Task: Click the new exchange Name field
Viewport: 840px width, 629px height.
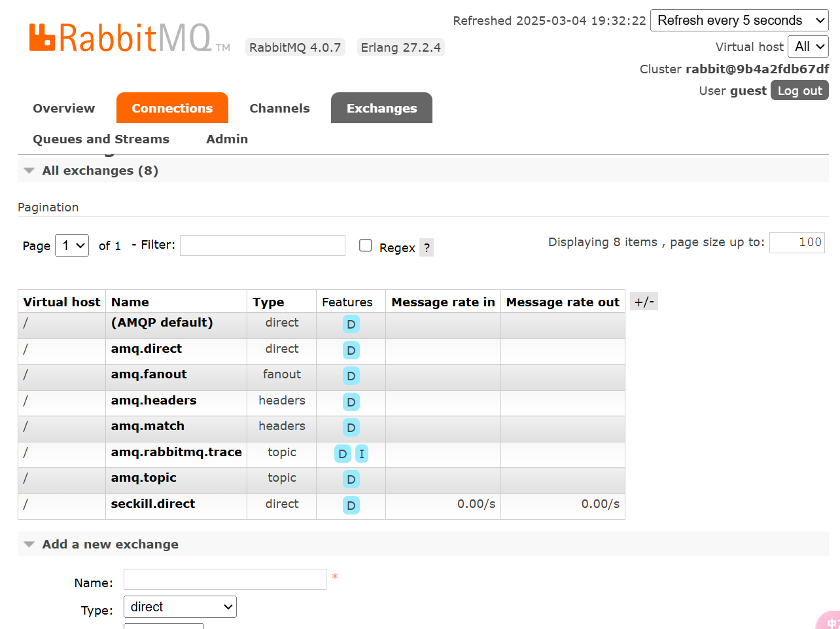Action: pos(225,579)
